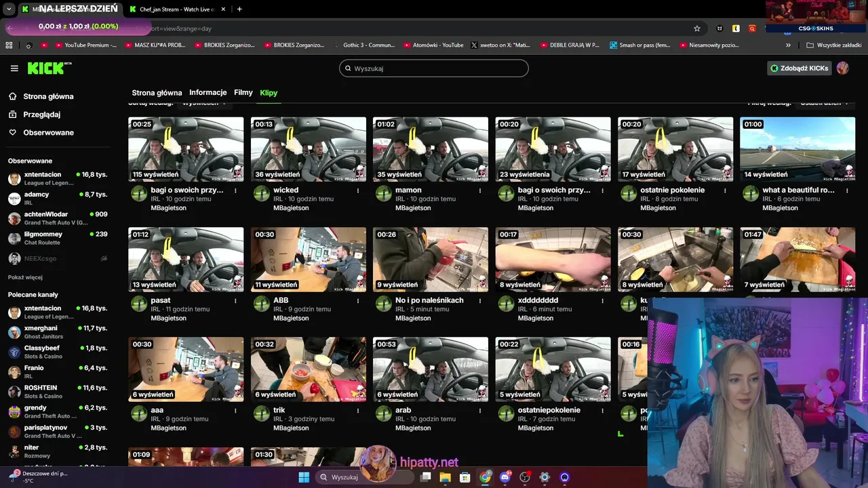This screenshot has height=488, width=868.
Task: Play the 'wicked' clip thumbnail
Action: (308, 149)
